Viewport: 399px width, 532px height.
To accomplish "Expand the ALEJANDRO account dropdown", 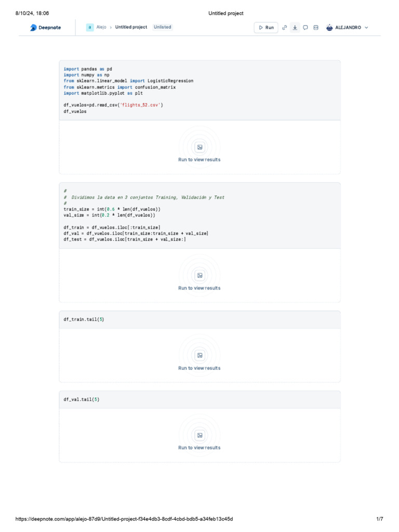I will point(366,28).
